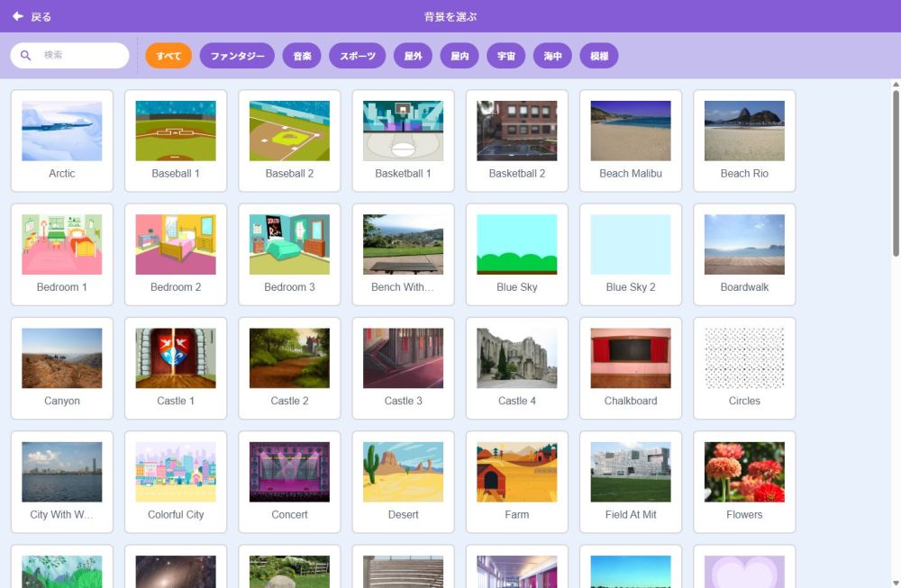Select the Canyon backdrop
Image resolution: width=901 pixels, height=588 pixels.
pos(62,368)
